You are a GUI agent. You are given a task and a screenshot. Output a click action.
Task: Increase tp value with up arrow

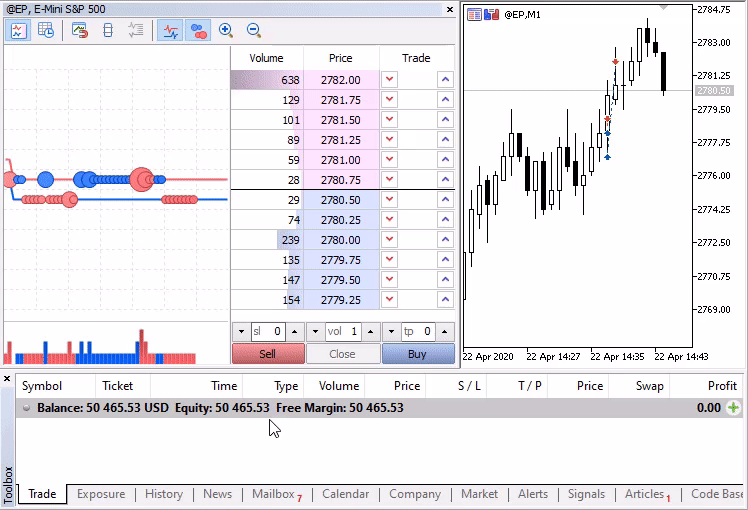(x=444, y=332)
